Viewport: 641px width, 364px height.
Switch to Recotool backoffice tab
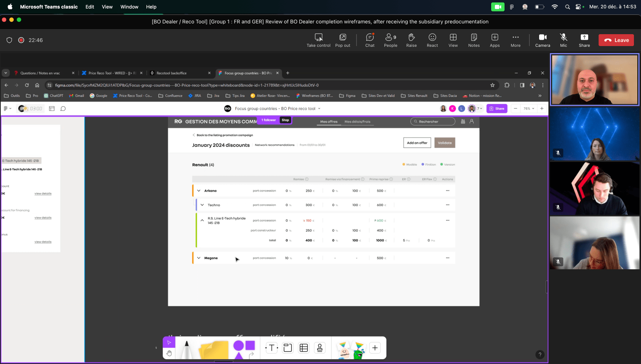pos(172,73)
